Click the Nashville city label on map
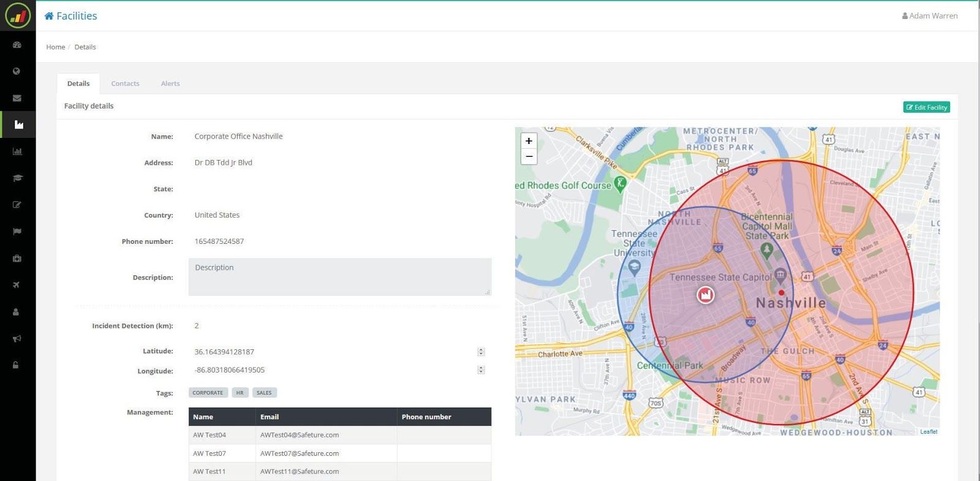This screenshot has width=980, height=481. (791, 303)
